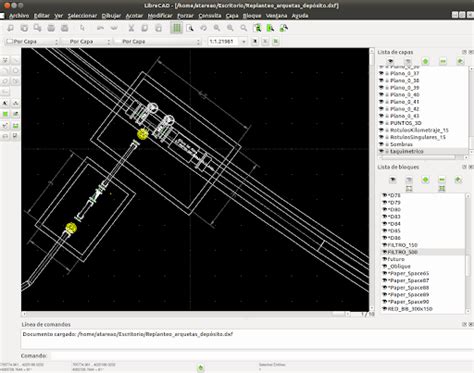Open the Ellipses tool menu
The width and height of the screenshot is (474, 373).
point(5,81)
